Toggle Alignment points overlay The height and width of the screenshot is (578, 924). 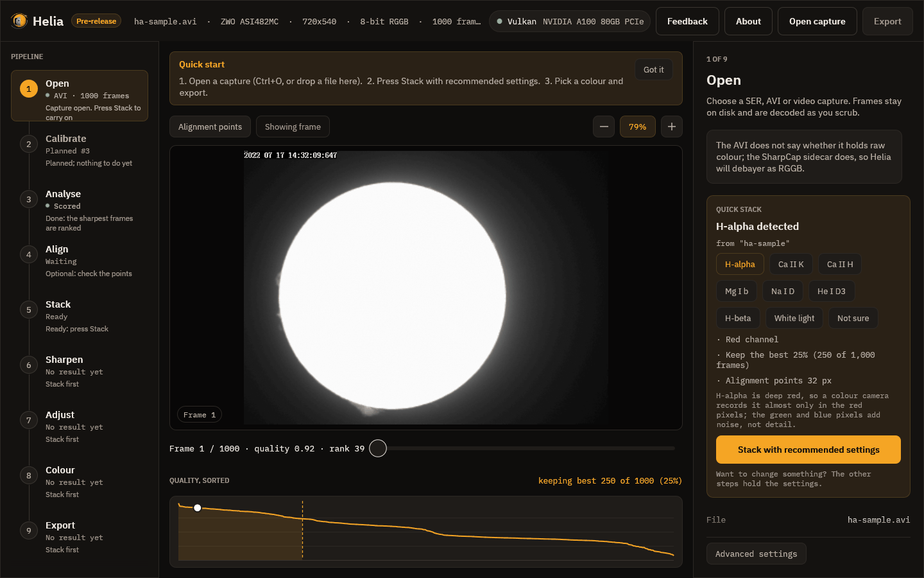210,127
